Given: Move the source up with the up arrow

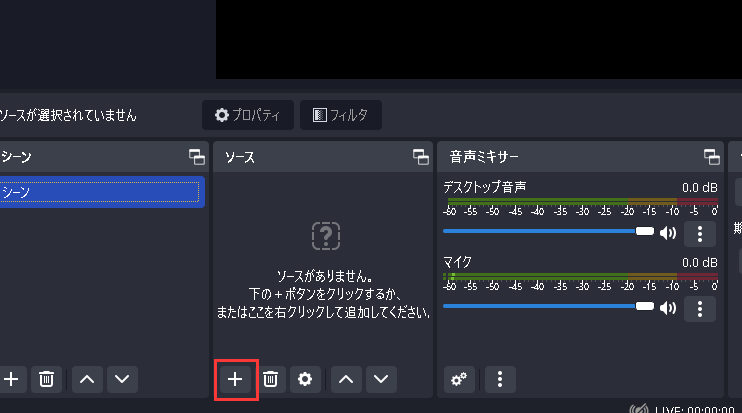Looking at the screenshot, I should click(346, 379).
